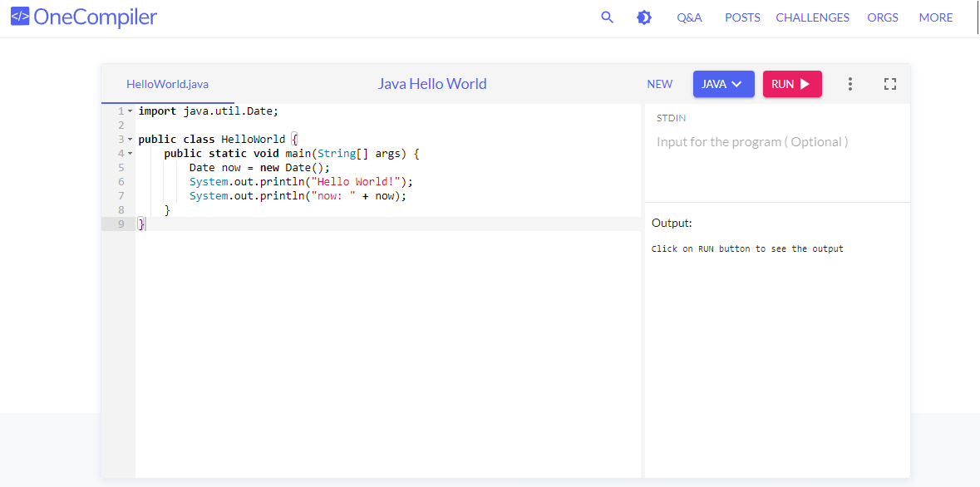Open the ORGS navigation item

[883, 17]
